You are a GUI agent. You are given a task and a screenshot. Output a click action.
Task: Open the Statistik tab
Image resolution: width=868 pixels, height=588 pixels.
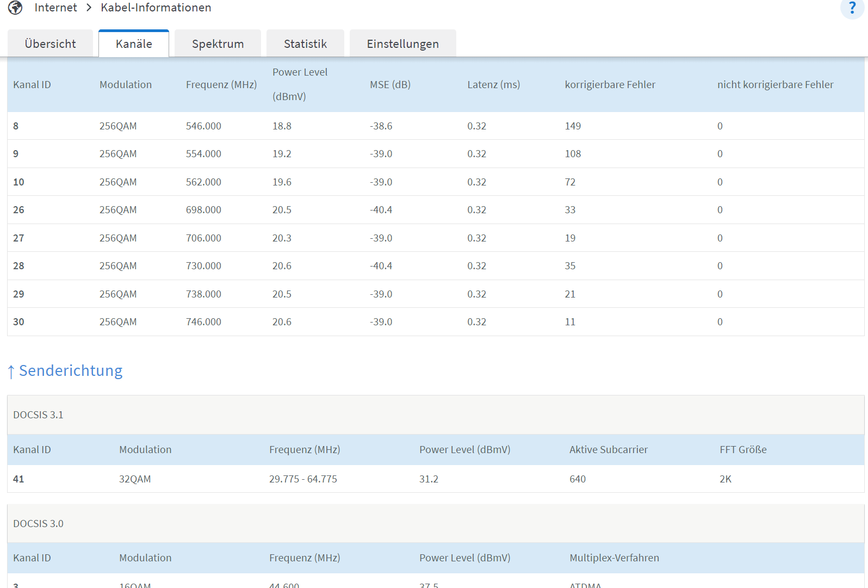coord(305,44)
